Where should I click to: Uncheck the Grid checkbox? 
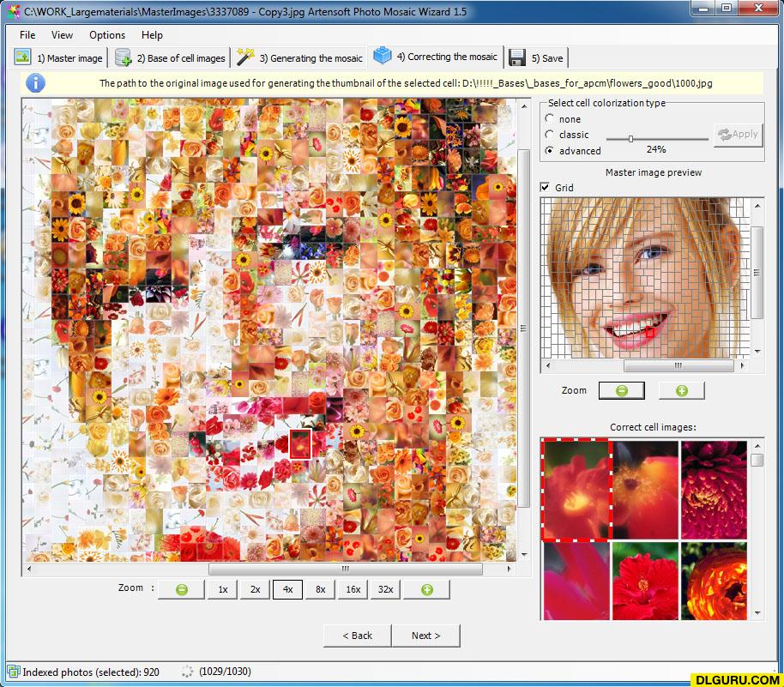(545, 187)
